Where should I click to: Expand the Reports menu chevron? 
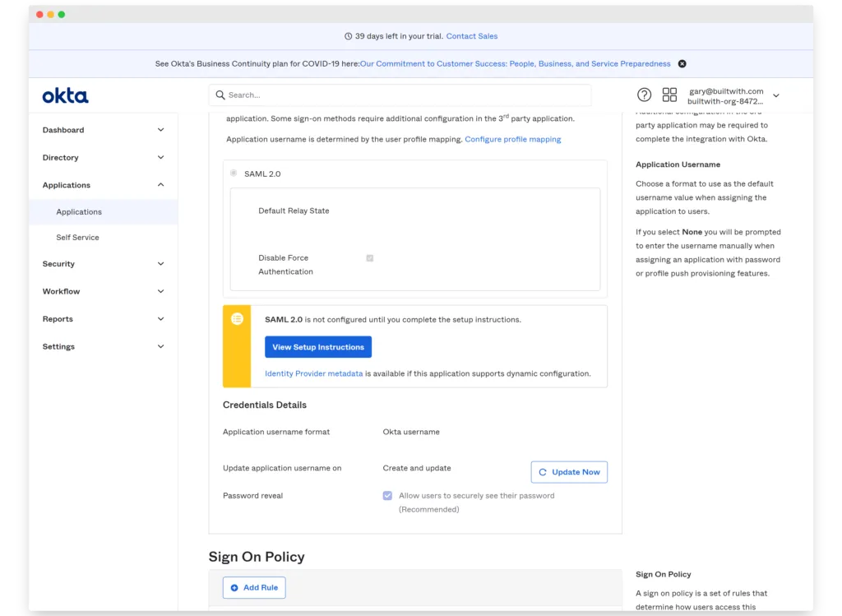point(160,319)
